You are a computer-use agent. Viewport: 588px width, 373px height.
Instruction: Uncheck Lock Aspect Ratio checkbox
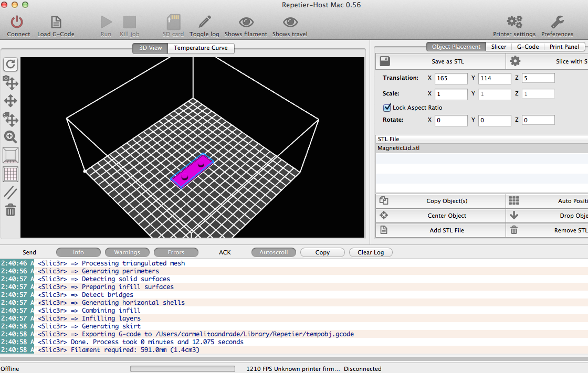point(387,108)
